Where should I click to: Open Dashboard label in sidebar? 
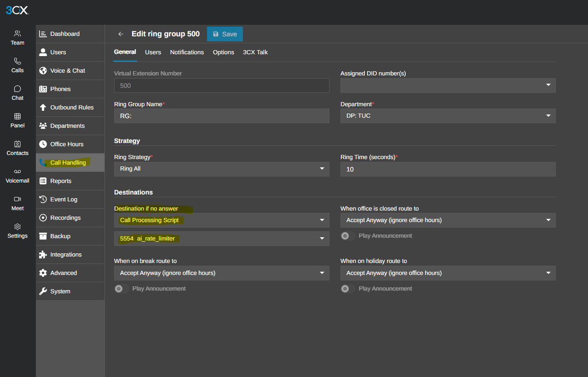coord(65,34)
